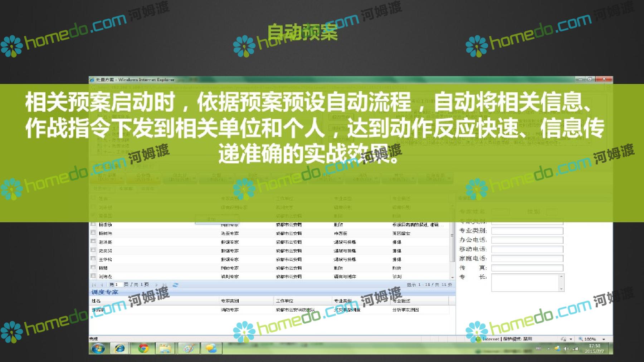Viewport: 644px width, 362px height.
Task: Select 谈判专家 cell in 刘海龙 row
Action: click(230, 277)
